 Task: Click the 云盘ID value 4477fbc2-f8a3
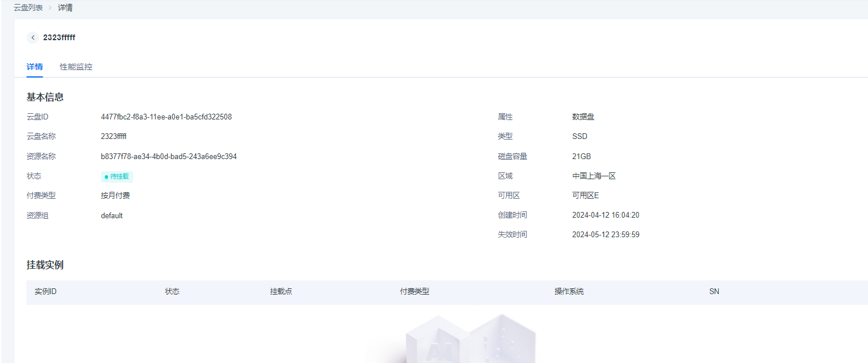[166, 117]
